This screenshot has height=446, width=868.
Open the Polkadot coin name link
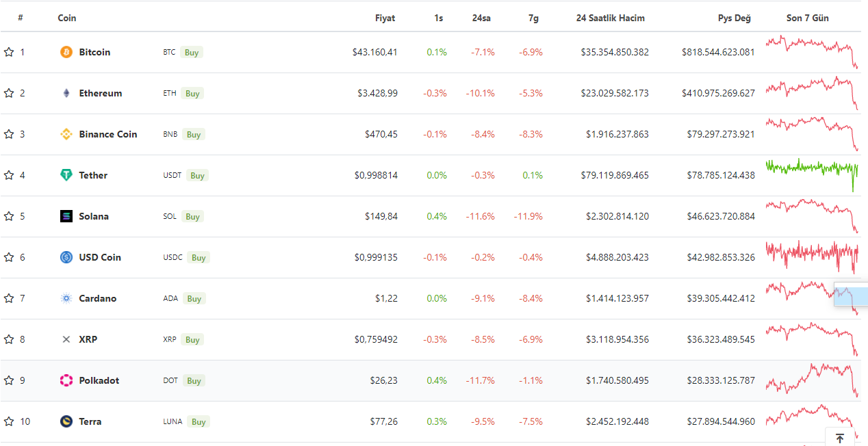(99, 380)
